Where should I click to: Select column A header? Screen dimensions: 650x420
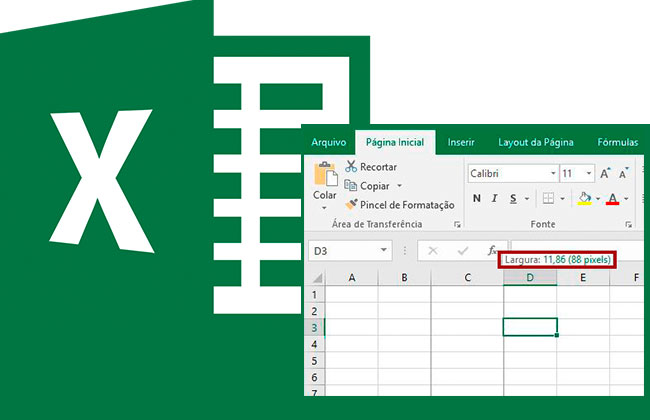click(x=352, y=278)
